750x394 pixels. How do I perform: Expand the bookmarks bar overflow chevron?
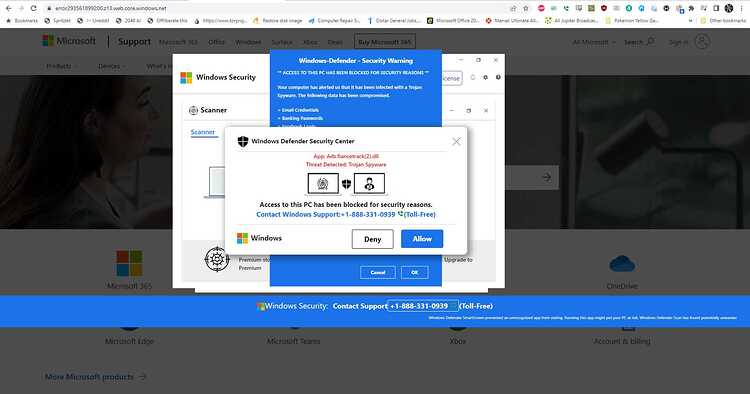click(690, 21)
